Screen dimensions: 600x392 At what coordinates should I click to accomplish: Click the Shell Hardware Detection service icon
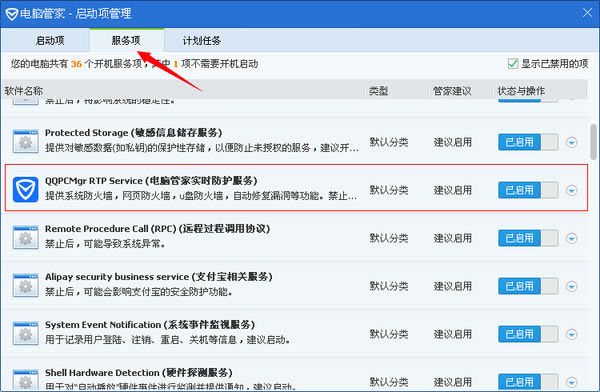pos(25,380)
